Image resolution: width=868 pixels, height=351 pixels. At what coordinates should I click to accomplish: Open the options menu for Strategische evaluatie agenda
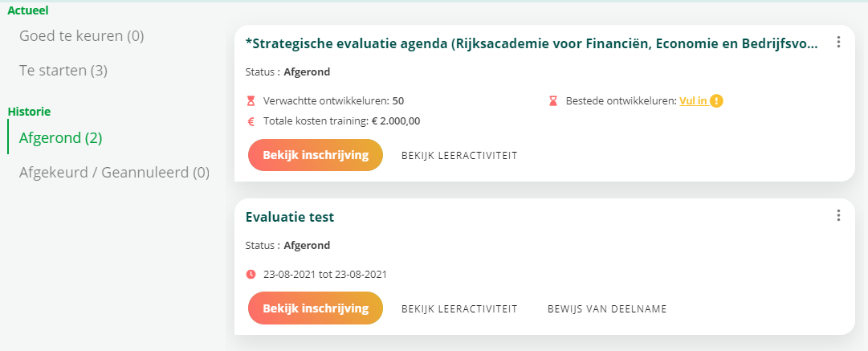click(x=838, y=43)
